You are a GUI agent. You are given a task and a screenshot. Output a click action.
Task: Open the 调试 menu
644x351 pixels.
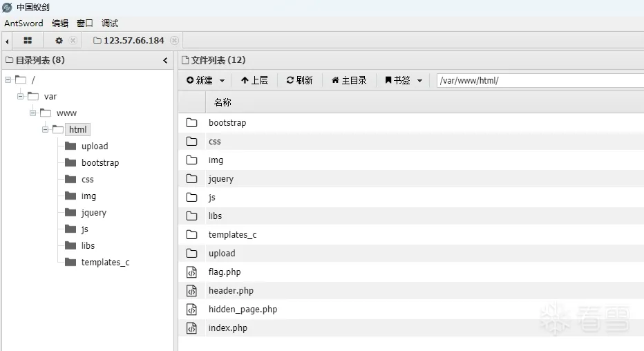[110, 23]
